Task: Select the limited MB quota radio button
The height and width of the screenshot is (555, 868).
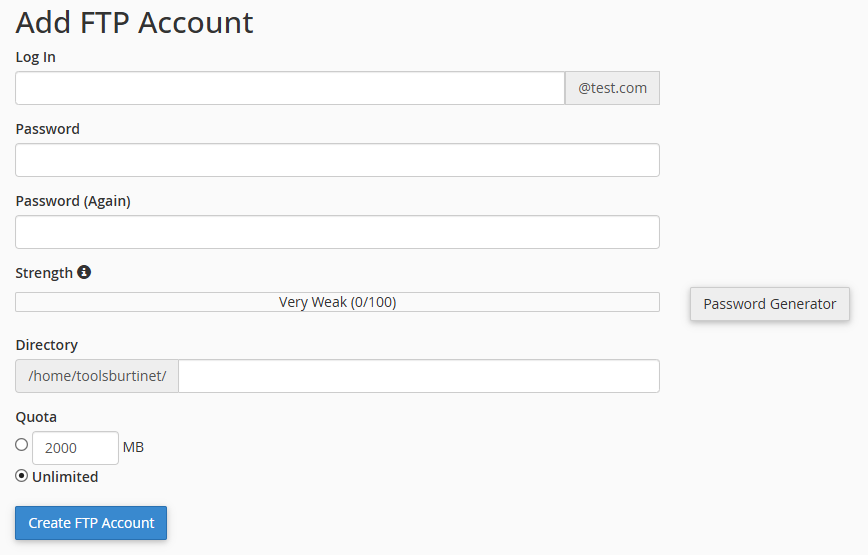Action: (x=22, y=445)
